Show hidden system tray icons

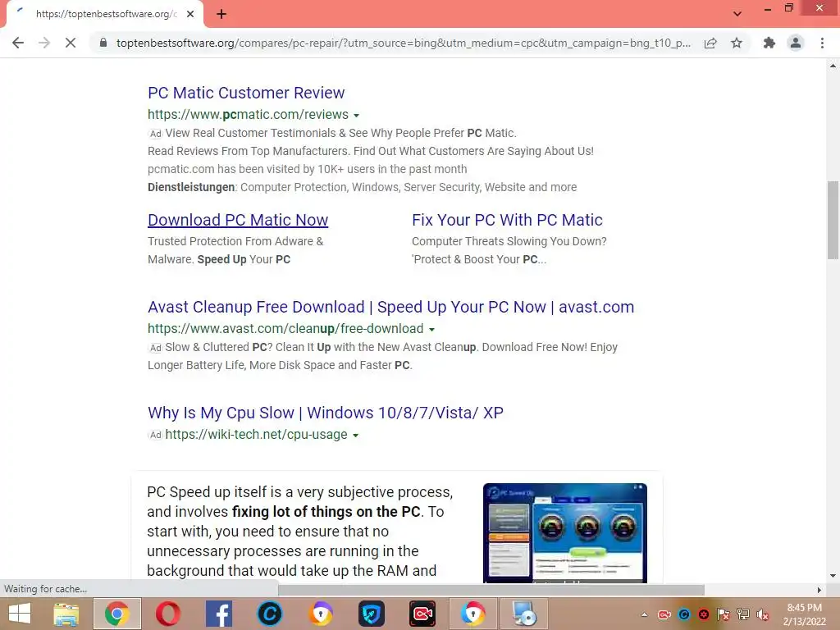tap(645, 614)
